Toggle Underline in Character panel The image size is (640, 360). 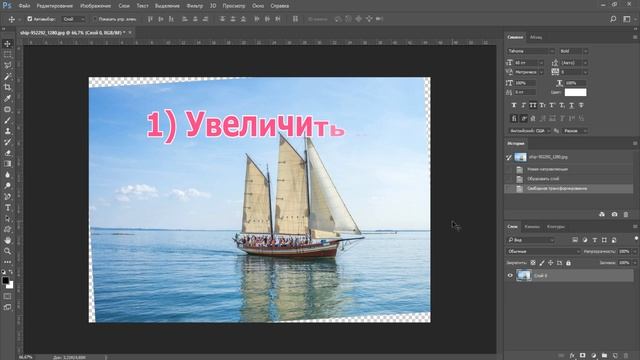point(571,105)
